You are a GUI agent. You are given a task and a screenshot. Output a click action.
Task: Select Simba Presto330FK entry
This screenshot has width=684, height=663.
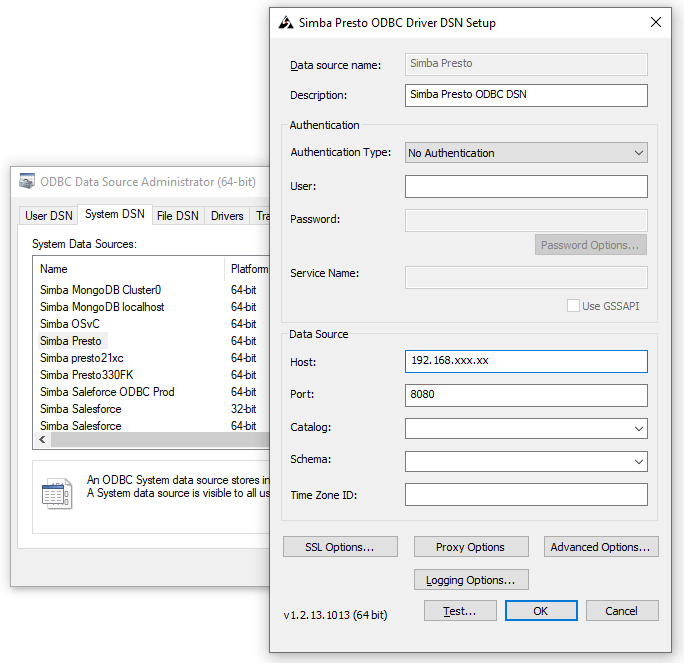click(86, 375)
